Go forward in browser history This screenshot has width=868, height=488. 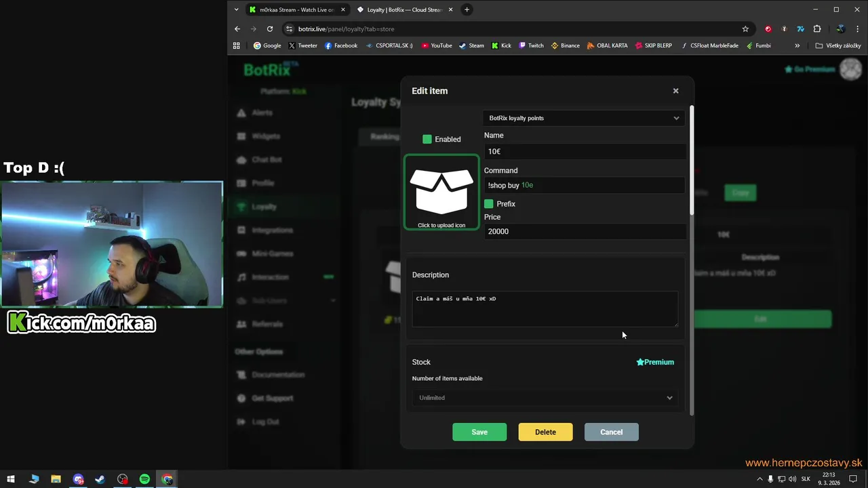click(254, 29)
